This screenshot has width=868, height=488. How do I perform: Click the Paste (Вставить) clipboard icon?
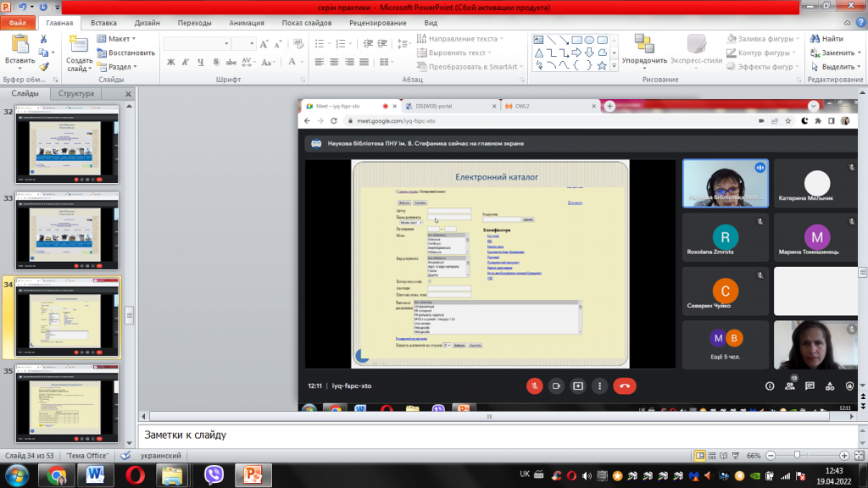[20, 46]
